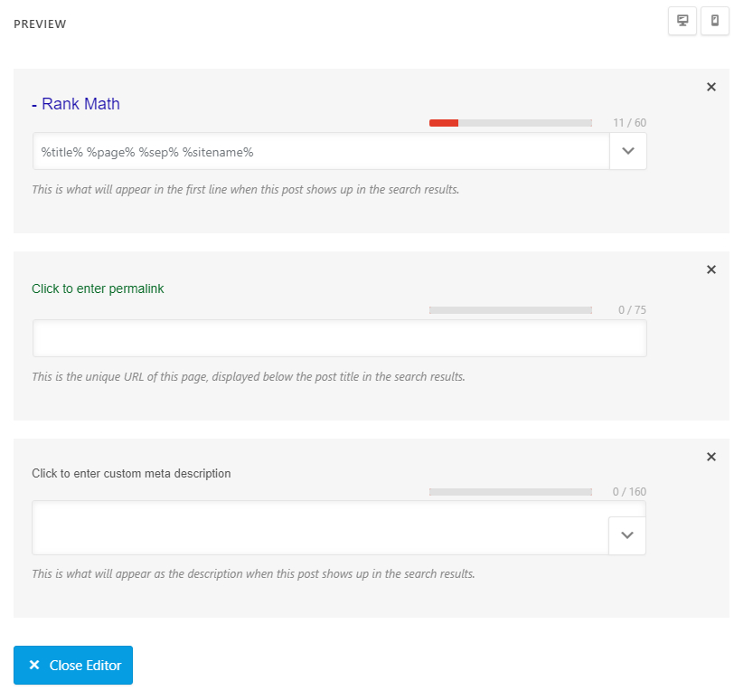
Task: Click the PREVIEW section heading
Action: point(40,24)
